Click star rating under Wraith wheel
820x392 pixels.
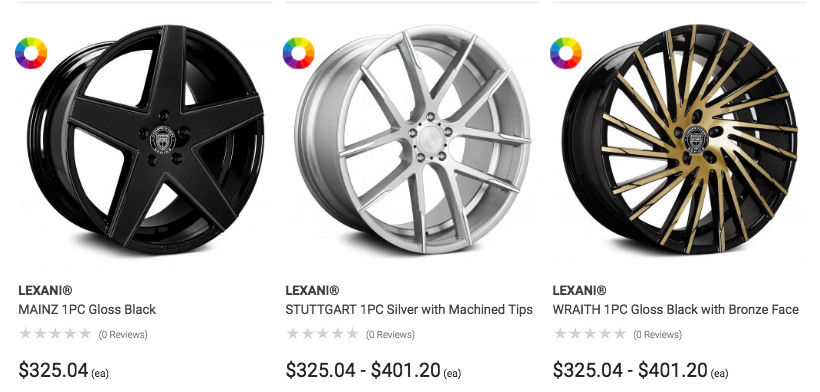point(589,333)
